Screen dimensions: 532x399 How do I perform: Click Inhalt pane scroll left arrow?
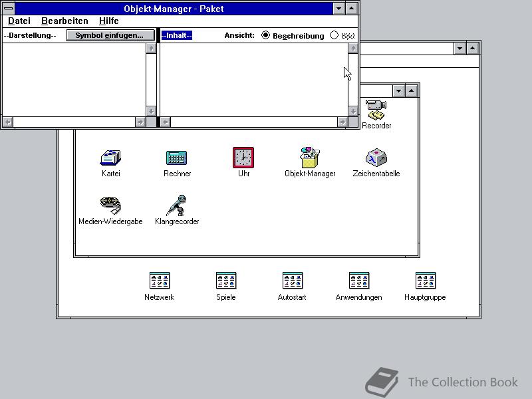[x=165, y=122]
